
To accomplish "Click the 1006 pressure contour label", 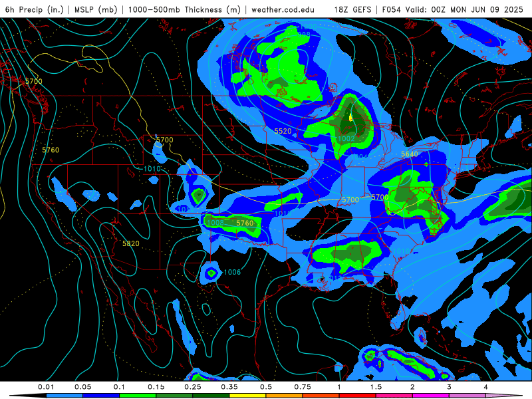I will [232, 272].
